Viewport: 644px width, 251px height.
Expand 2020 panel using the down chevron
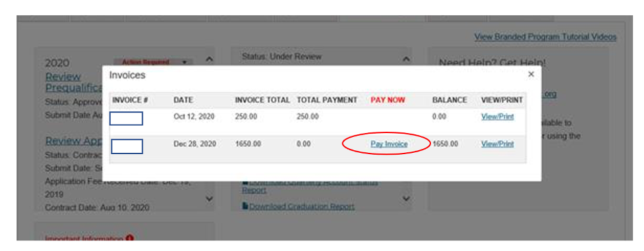(x=209, y=199)
